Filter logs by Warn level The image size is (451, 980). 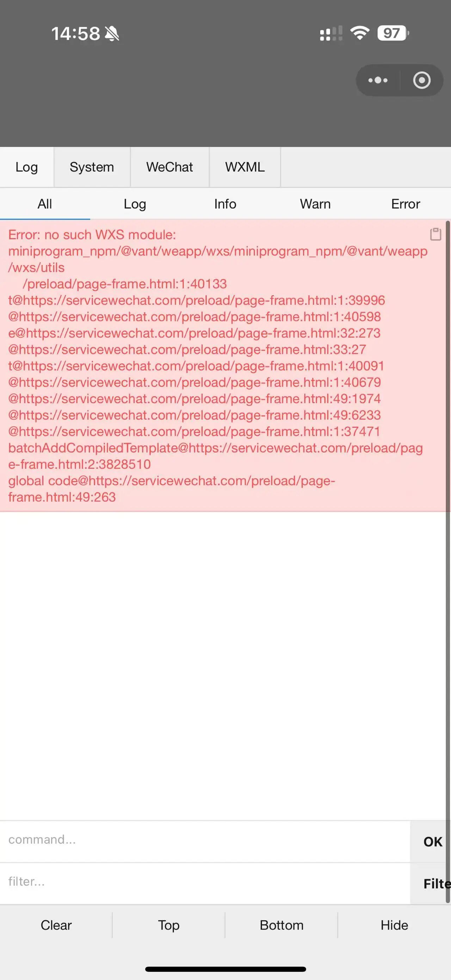click(315, 204)
